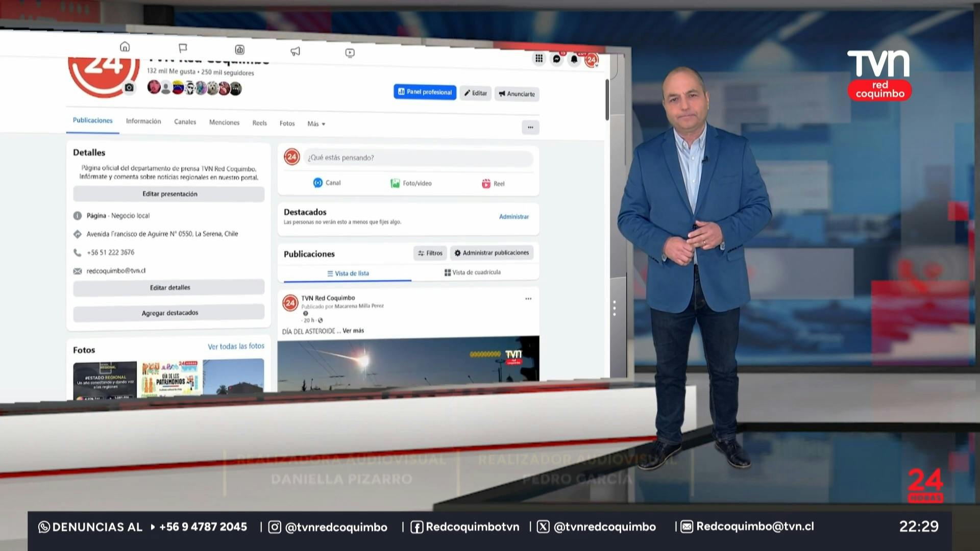
Task: Open the three-dot menu below Anunciarte
Action: [530, 127]
